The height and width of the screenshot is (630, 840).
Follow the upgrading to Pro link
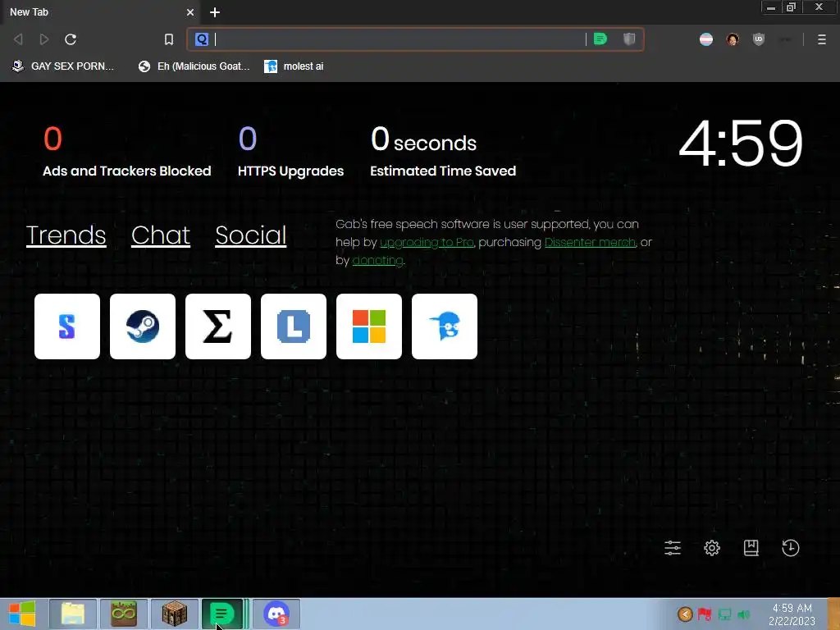[x=427, y=242]
